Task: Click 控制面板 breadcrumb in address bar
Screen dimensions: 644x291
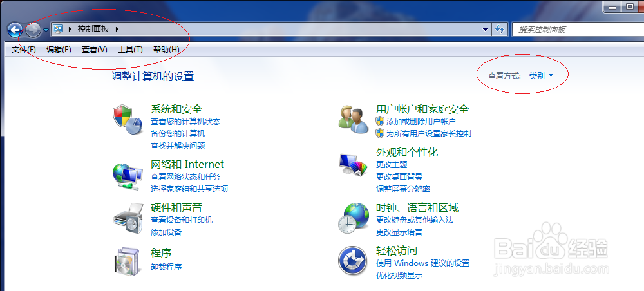Action: [x=93, y=29]
